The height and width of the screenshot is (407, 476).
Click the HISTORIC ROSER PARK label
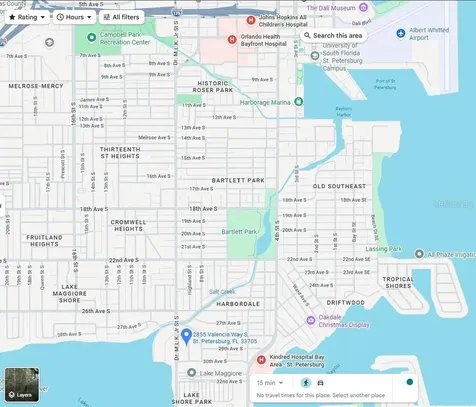(x=213, y=87)
